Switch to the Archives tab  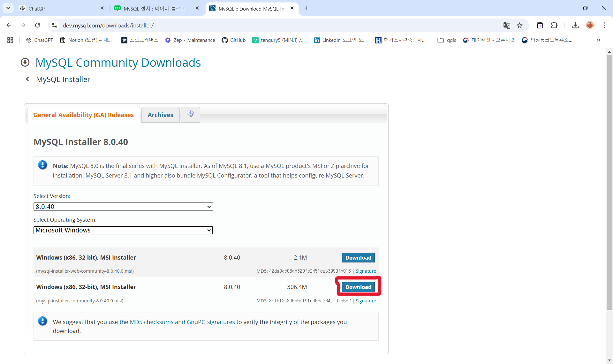pyautogui.click(x=160, y=115)
